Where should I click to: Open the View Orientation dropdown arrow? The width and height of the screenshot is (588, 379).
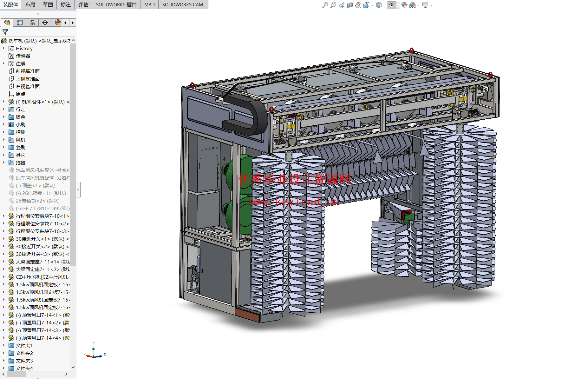(x=372, y=5)
